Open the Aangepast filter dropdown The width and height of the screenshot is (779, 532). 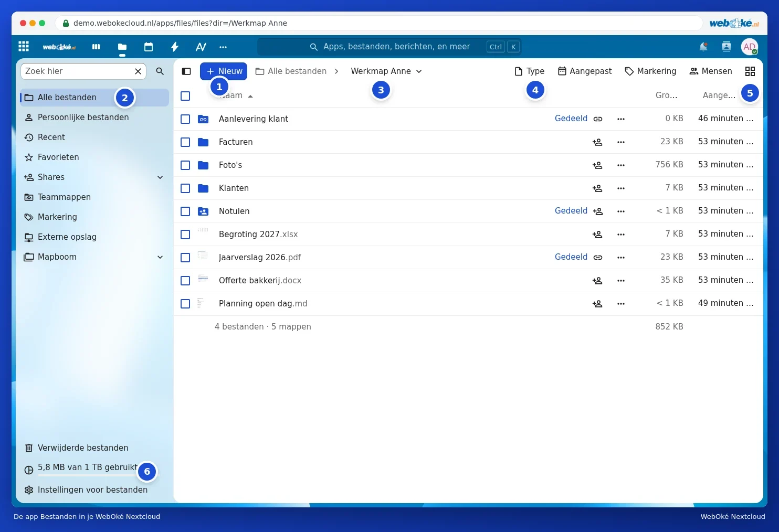click(585, 71)
